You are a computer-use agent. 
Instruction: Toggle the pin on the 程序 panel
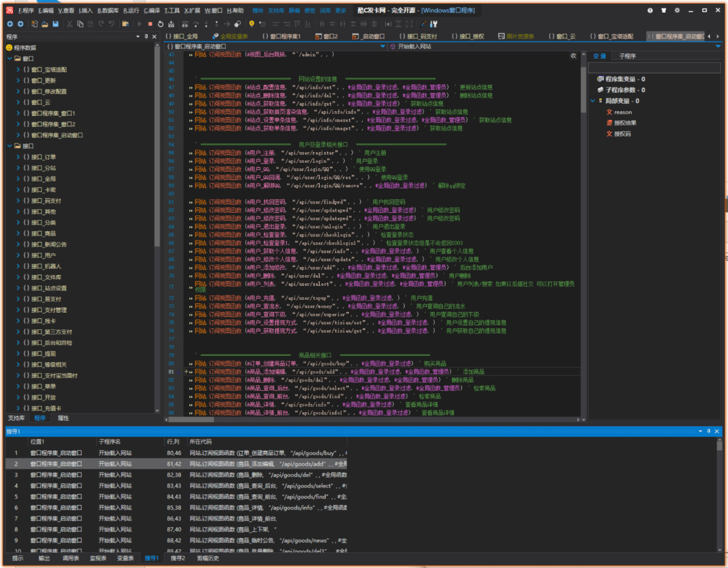click(146, 37)
